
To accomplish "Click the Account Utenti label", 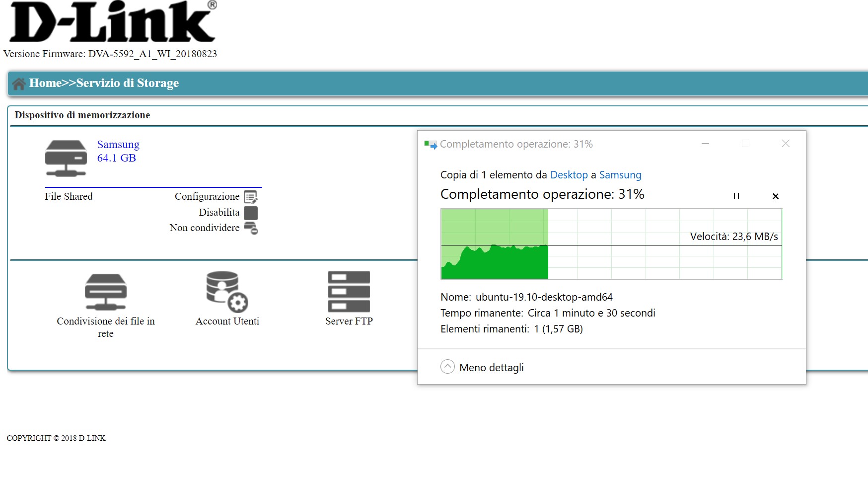I will [x=227, y=321].
